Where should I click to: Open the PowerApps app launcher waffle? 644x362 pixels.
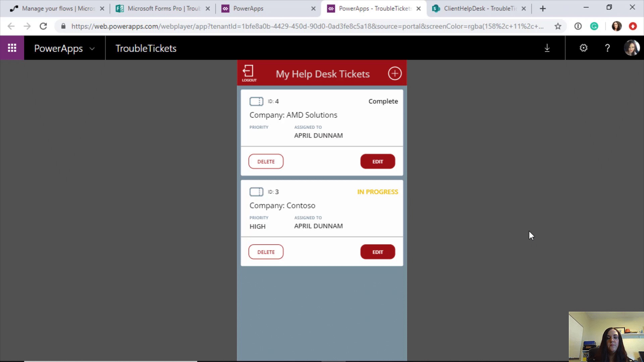tap(12, 48)
